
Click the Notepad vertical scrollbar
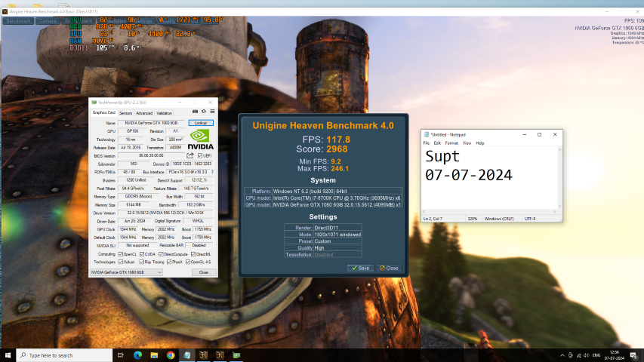click(559, 178)
